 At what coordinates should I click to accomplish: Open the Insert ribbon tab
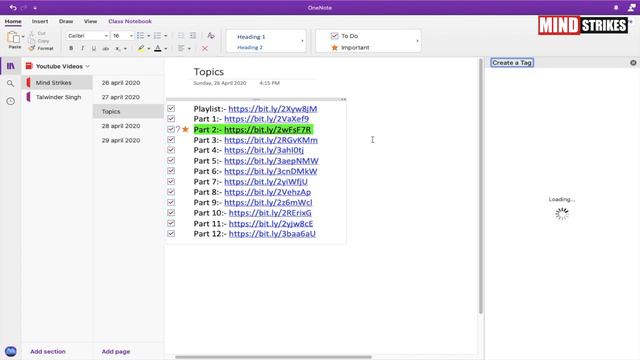pos(40,21)
